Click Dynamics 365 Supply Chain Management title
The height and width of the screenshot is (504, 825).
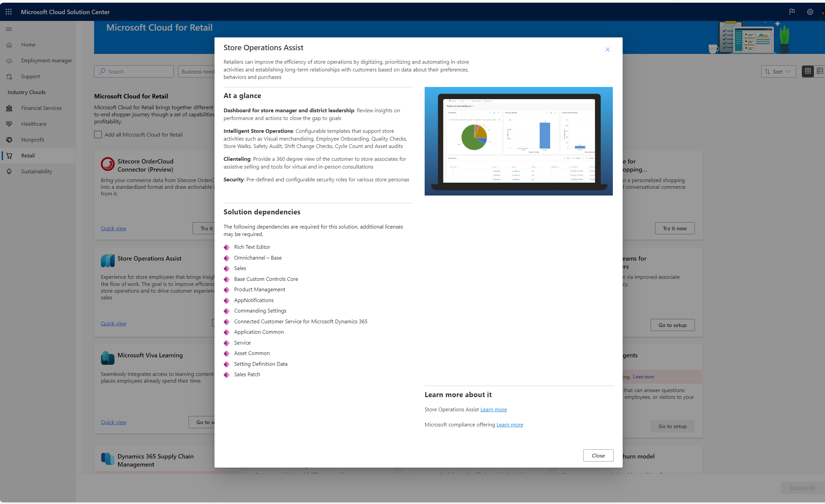[x=155, y=460]
